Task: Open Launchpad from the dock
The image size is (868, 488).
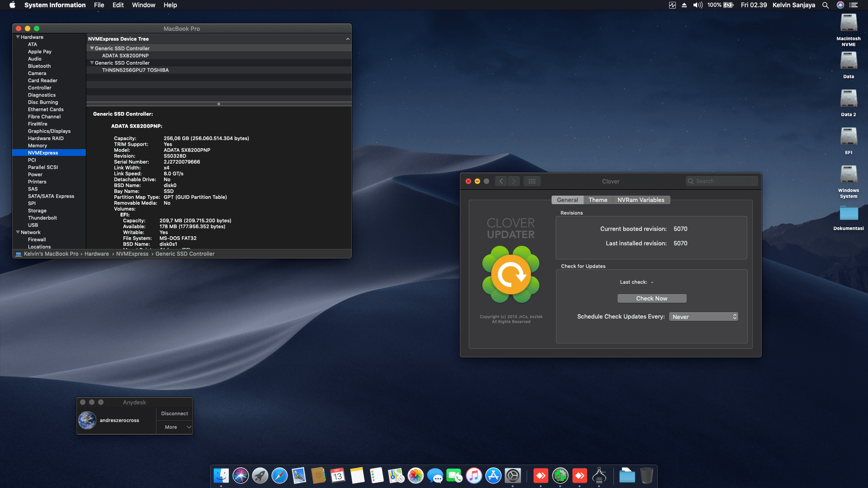Action: pyautogui.click(x=260, y=475)
